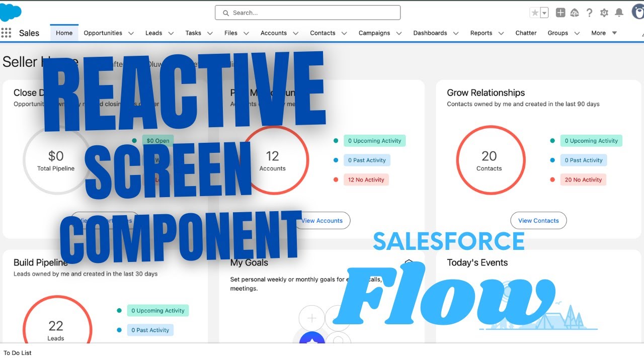644x362 pixels.
Task: Open Salesforce Help question mark icon
Action: coord(589,13)
